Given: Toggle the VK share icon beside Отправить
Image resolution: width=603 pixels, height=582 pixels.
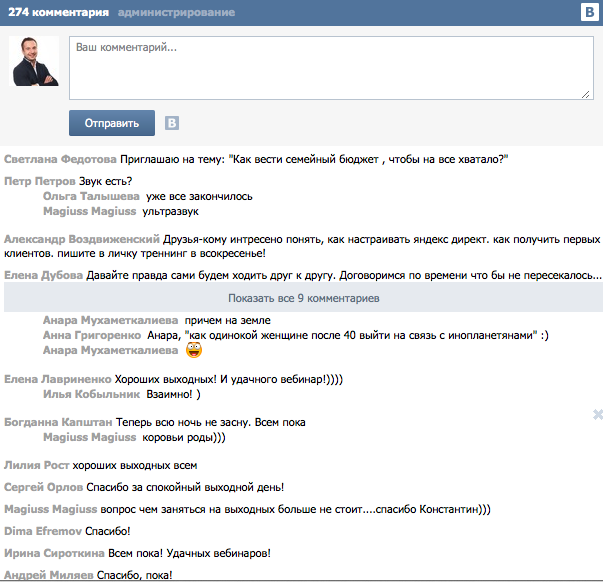Looking at the screenshot, I should (x=172, y=123).
